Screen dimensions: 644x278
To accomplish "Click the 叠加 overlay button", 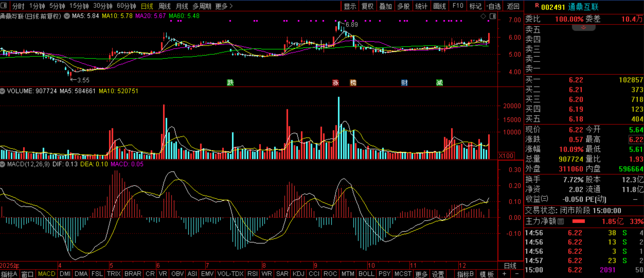I will click(x=385, y=6).
